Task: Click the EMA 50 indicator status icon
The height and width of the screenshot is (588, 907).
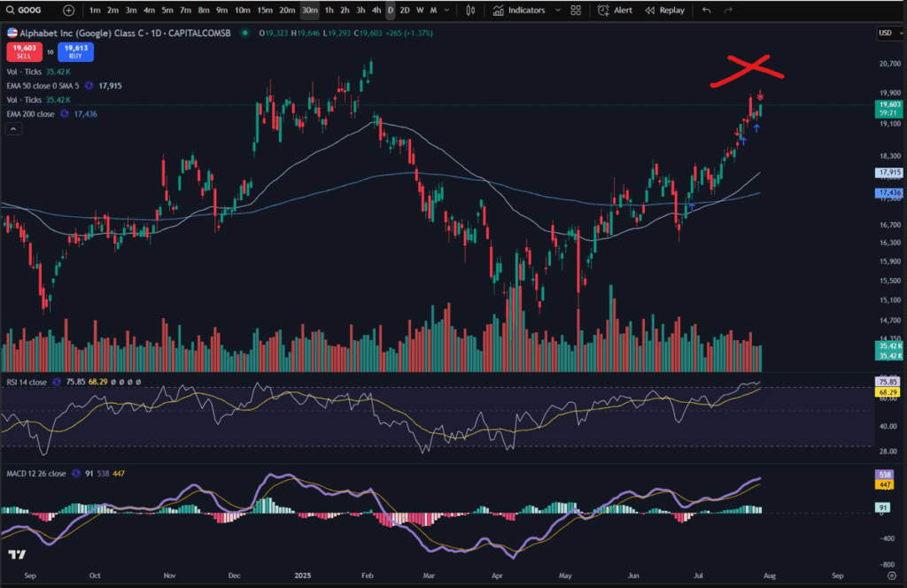Action: (x=89, y=86)
